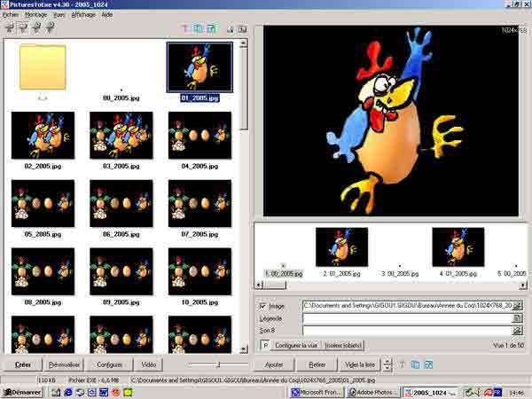Click the first arrow icon in the top-left toolbar
The height and width of the screenshot is (399, 532).
[10, 27]
